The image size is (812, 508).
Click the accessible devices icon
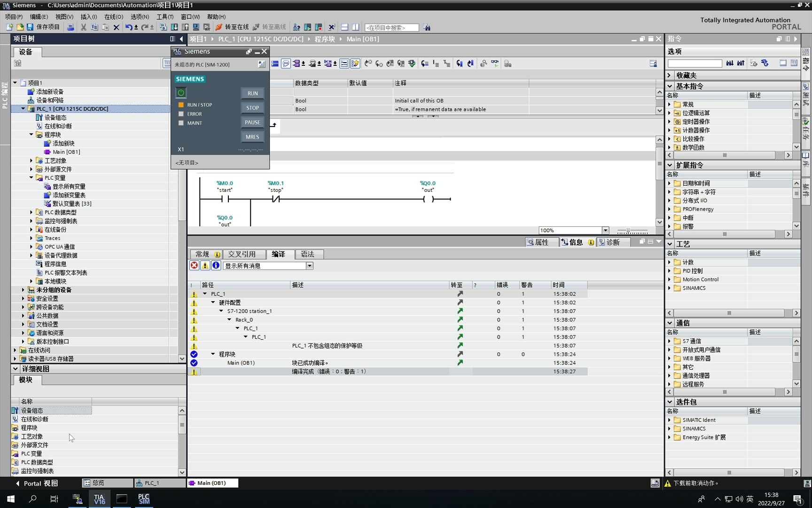tap(297, 27)
